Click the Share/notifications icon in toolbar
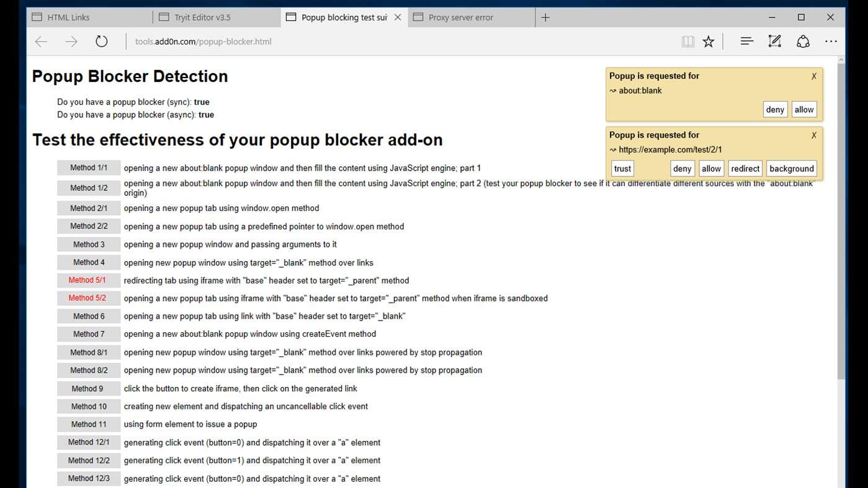 click(x=803, y=42)
